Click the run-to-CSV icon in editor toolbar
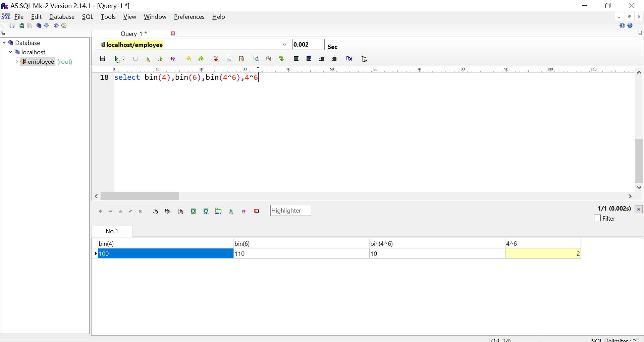 coord(161,59)
